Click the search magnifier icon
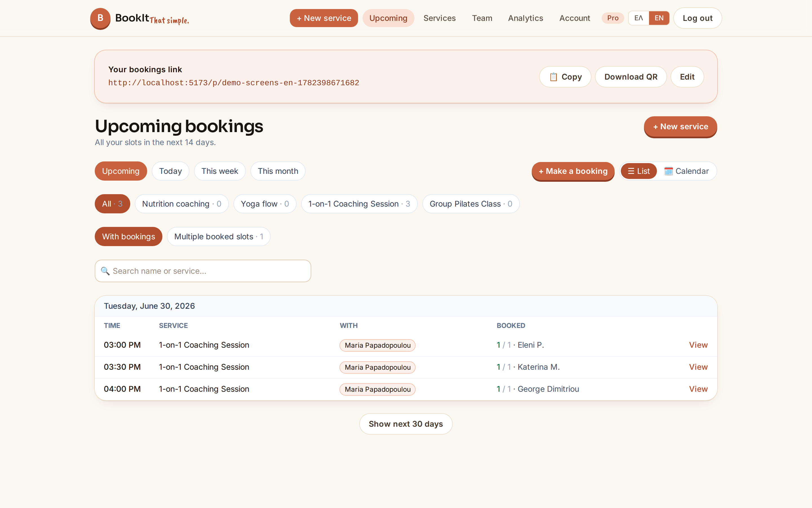812x508 pixels. 105,271
